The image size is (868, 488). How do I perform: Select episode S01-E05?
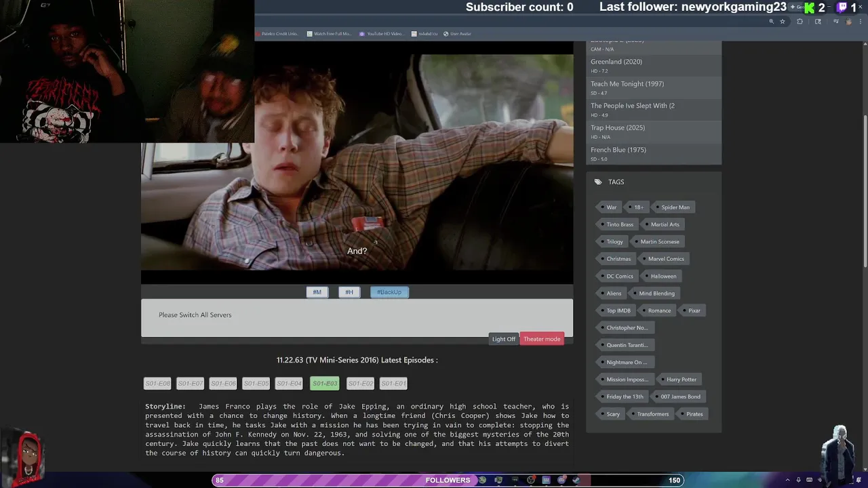coord(256,384)
